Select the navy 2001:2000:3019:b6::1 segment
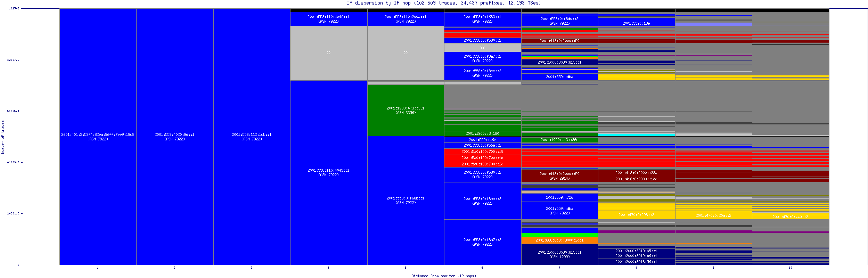 point(636,256)
